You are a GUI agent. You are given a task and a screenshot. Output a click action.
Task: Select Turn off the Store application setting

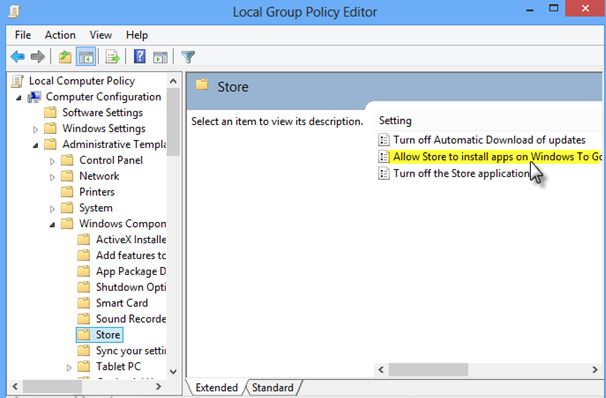pos(461,173)
